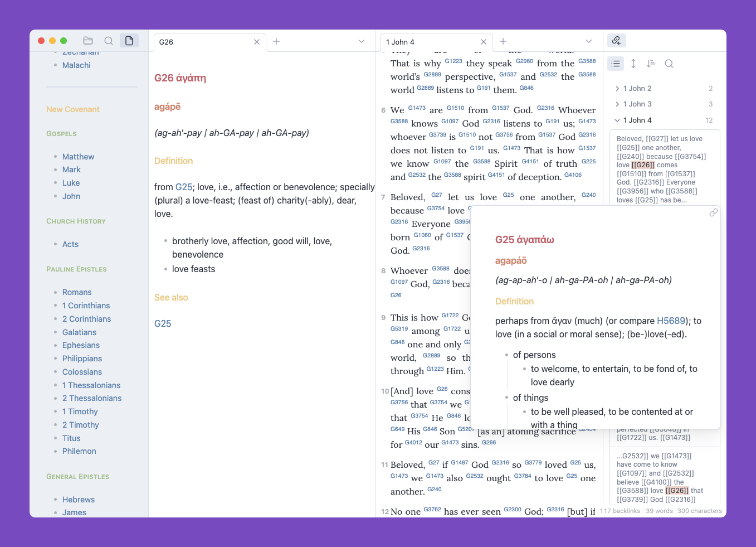Add new tab beside 1 John 4
This screenshot has height=547, width=756.
[x=503, y=41]
